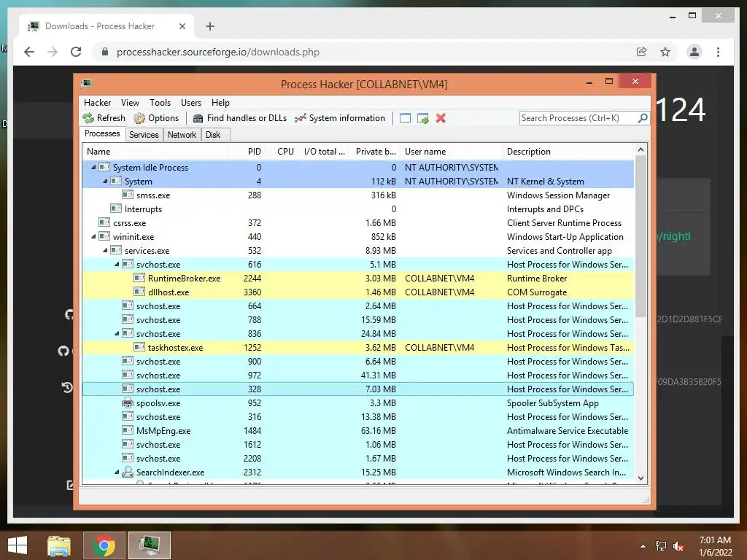Collapse svchost.exe PID 616 node

[x=117, y=264]
